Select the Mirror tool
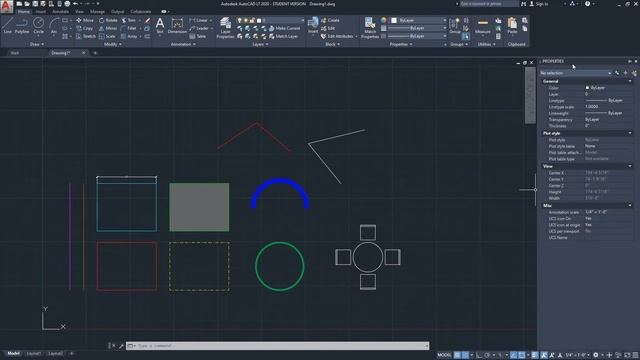The height and width of the screenshot is (360, 640). click(x=108, y=28)
